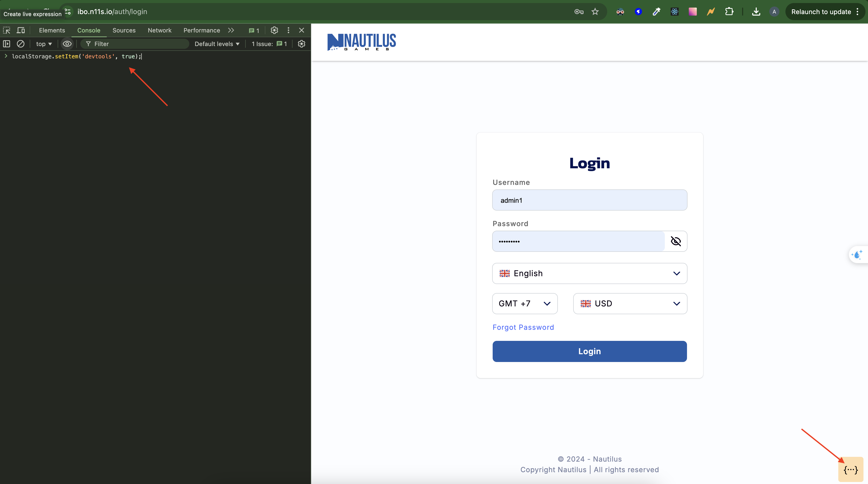Open DevTools settings gear
The width and height of the screenshot is (868, 484).
[x=274, y=30]
